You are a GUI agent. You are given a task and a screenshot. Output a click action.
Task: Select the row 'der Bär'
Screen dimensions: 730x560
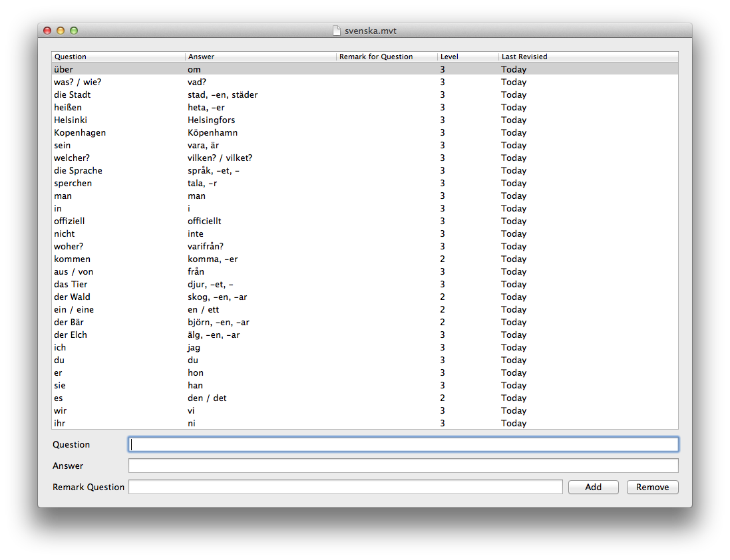coord(365,322)
